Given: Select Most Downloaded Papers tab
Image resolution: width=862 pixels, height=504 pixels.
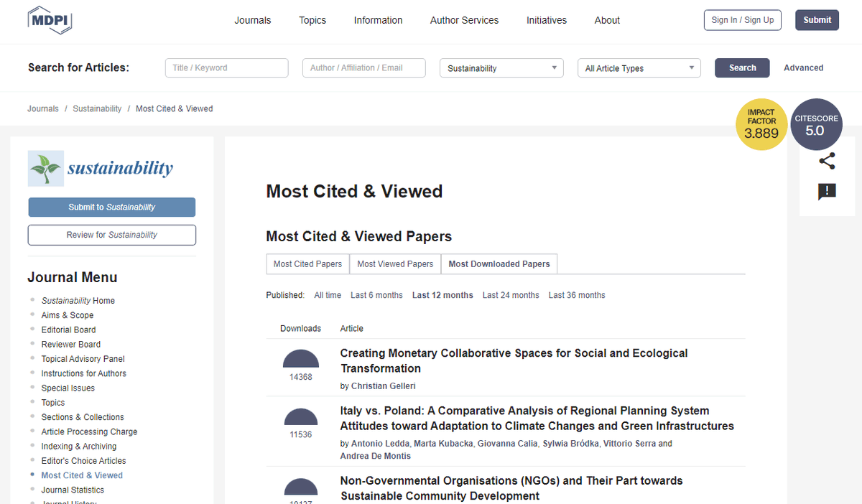Looking at the screenshot, I should [x=499, y=264].
